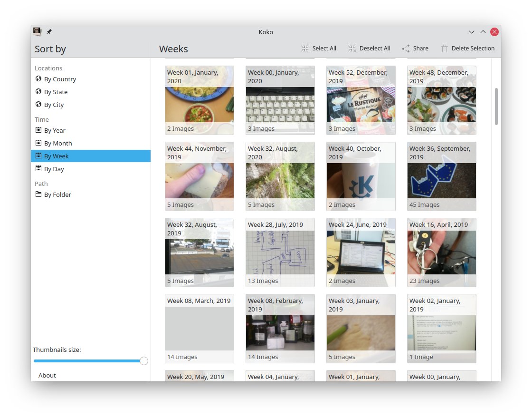The height and width of the screenshot is (418, 532).
Task: Click the globe icon beside By Country
Action: coord(38,79)
